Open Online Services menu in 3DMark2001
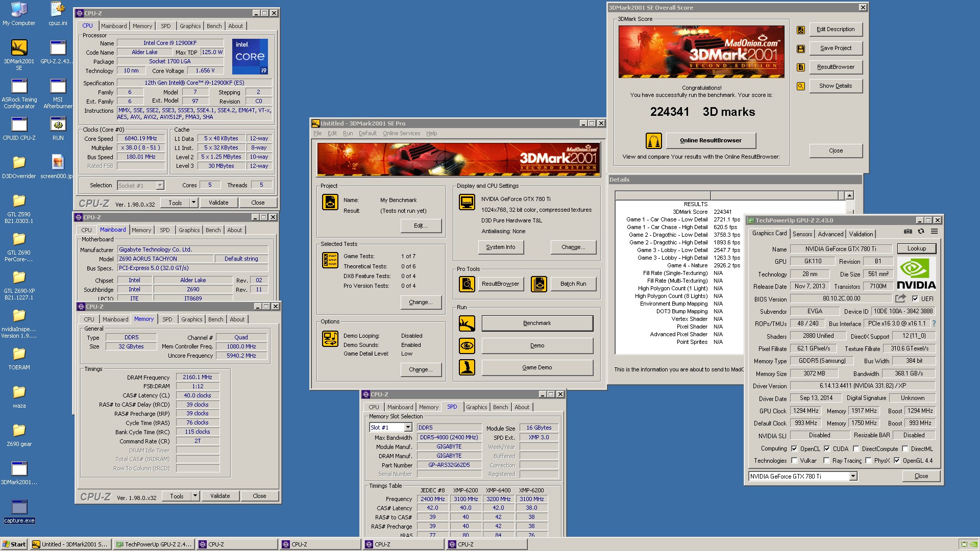 click(401, 133)
